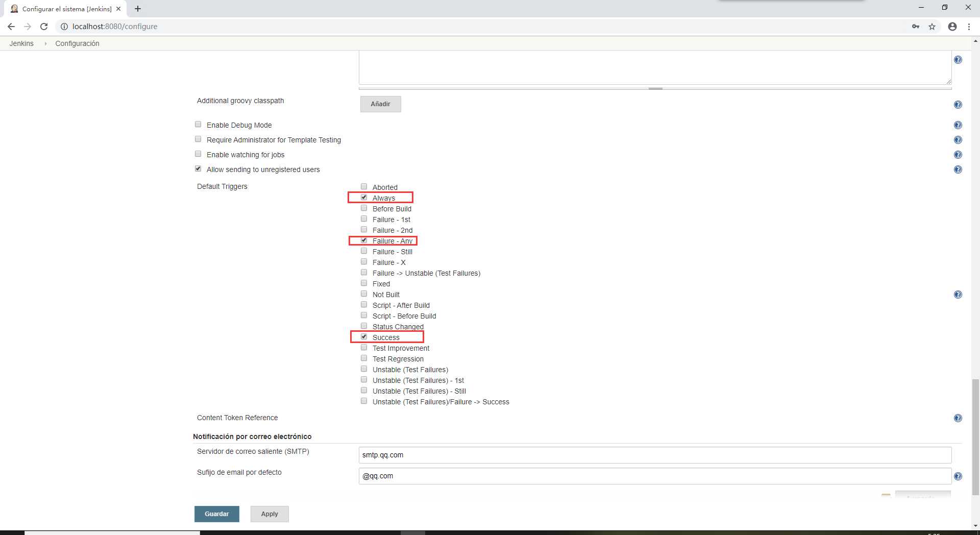980x535 pixels.
Task: Check the Failure - Still trigger
Action: click(x=364, y=251)
